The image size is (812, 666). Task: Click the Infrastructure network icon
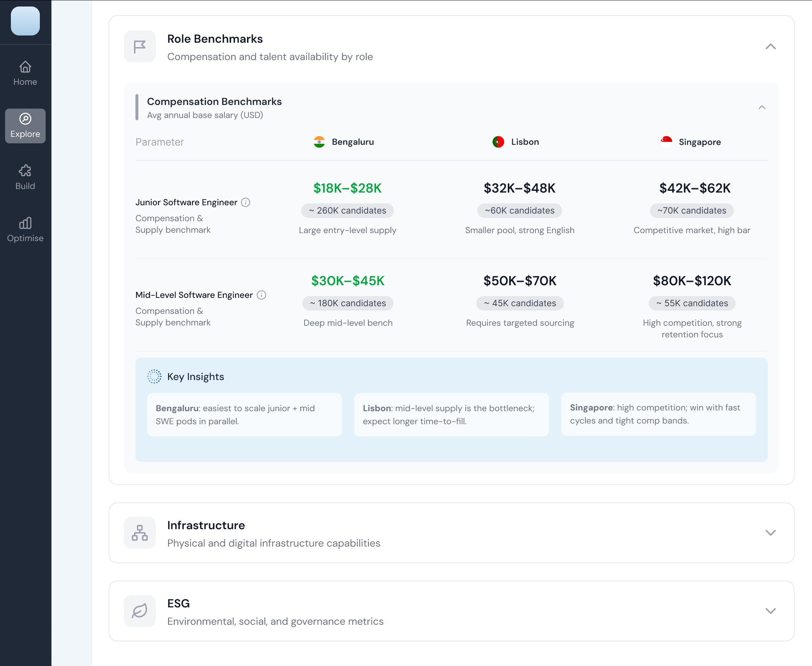coord(140,532)
